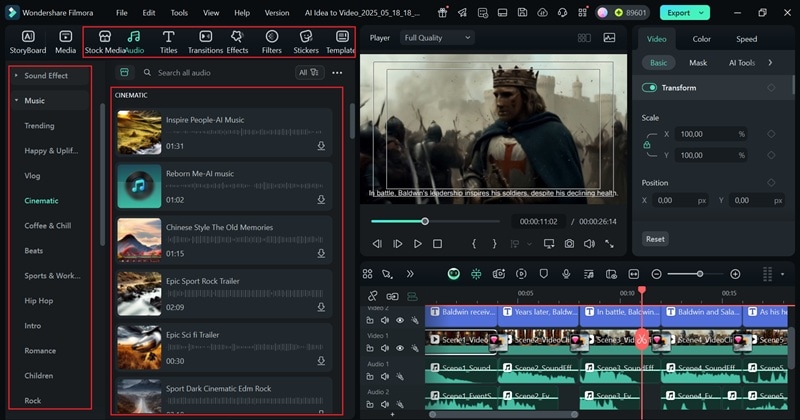
Task: Click the timeline zoom slider handle
Action: [700, 274]
